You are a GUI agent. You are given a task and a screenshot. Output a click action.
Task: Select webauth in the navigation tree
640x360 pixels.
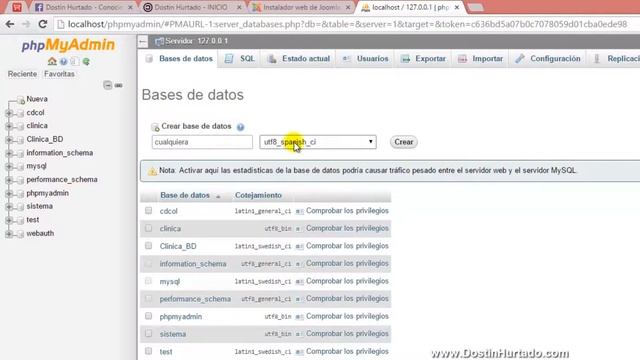pos(40,233)
